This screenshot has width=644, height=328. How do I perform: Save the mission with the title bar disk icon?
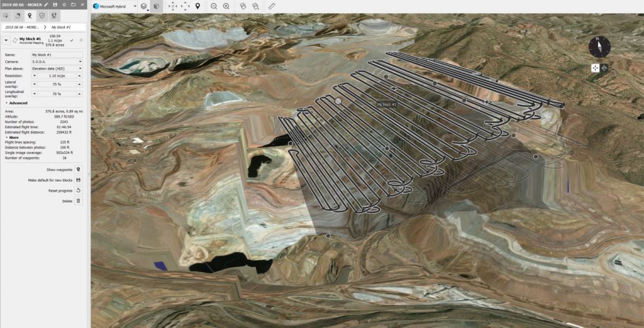(x=55, y=4)
